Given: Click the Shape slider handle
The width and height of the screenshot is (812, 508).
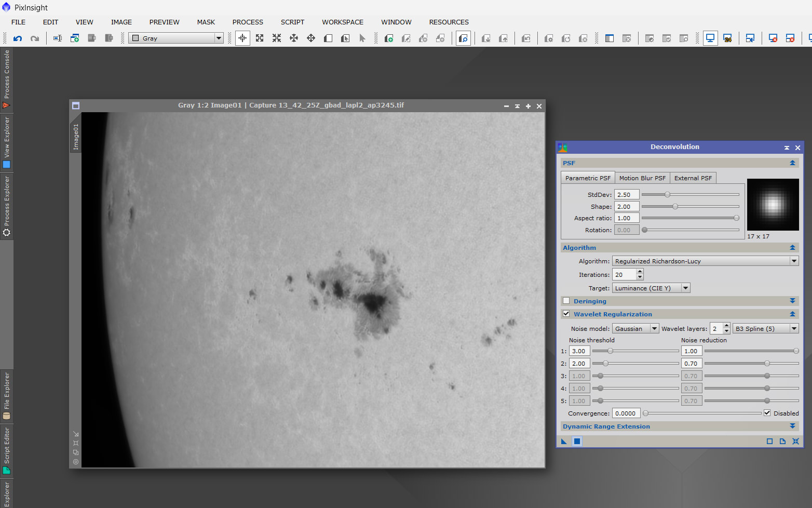Looking at the screenshot, I should (x=675, y=206).
